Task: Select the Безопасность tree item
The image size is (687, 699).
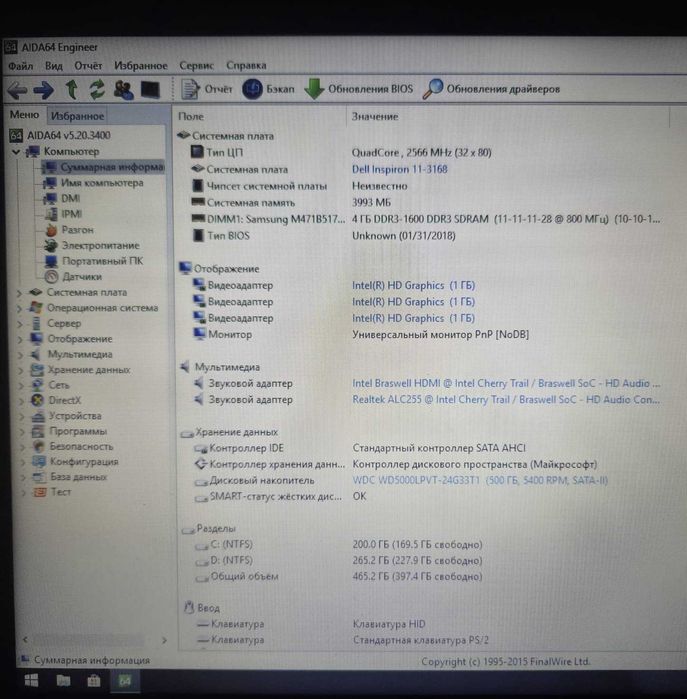Action: (73, 446)
